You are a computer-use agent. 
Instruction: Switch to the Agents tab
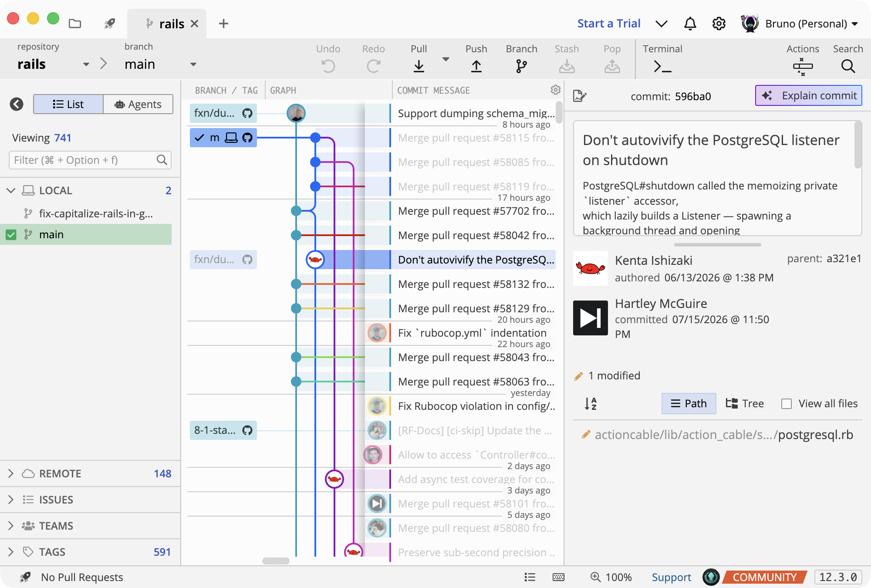click(138, 104)
